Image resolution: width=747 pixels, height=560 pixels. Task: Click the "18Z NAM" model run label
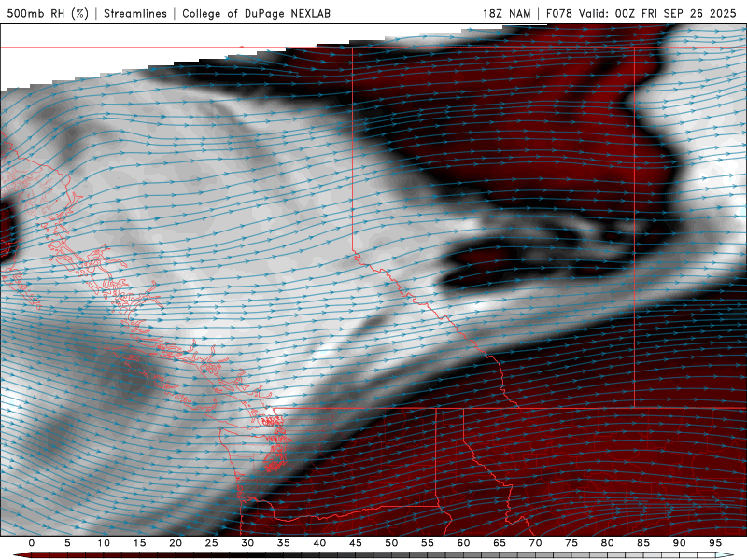click(x=507, y=13)
